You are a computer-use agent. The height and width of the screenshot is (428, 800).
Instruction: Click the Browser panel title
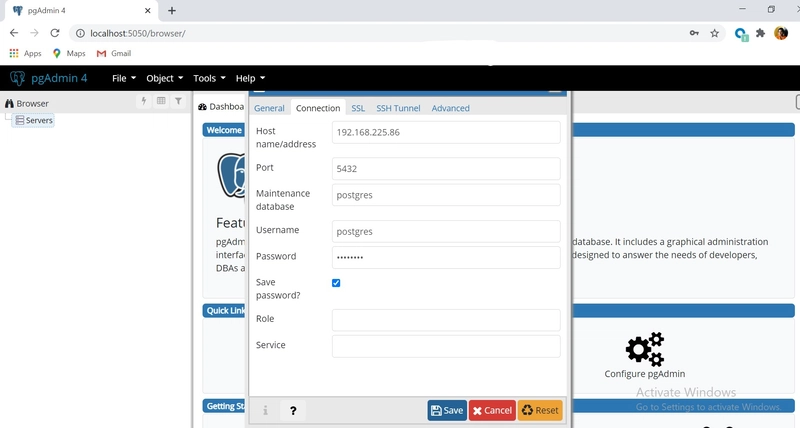pyautogui.click(x=32, y=104)
